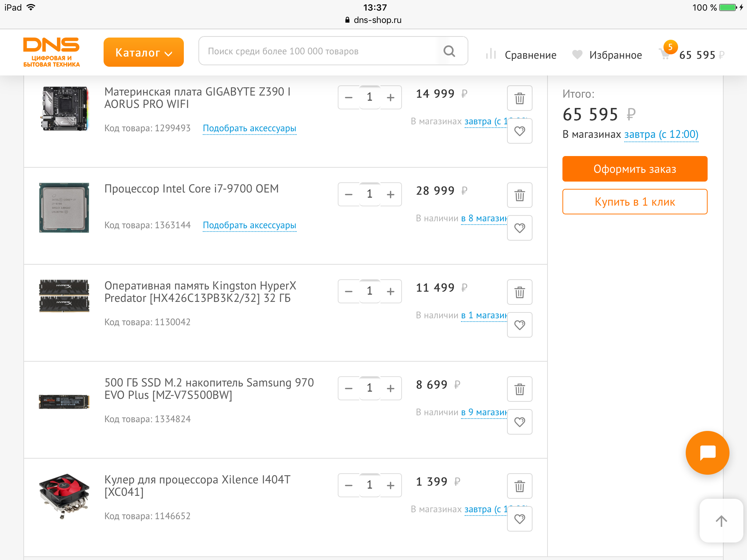Open the DNS logo home page

tap(51, 52)
